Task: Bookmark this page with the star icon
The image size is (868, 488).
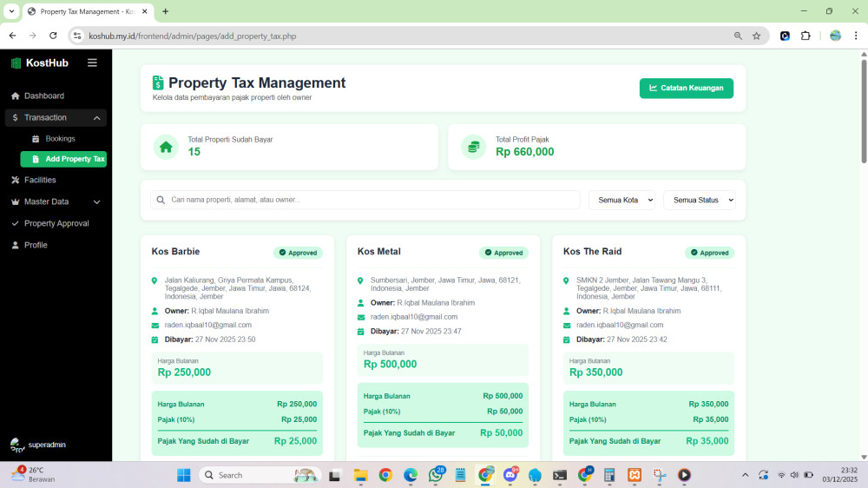Action: pos(756,36)
